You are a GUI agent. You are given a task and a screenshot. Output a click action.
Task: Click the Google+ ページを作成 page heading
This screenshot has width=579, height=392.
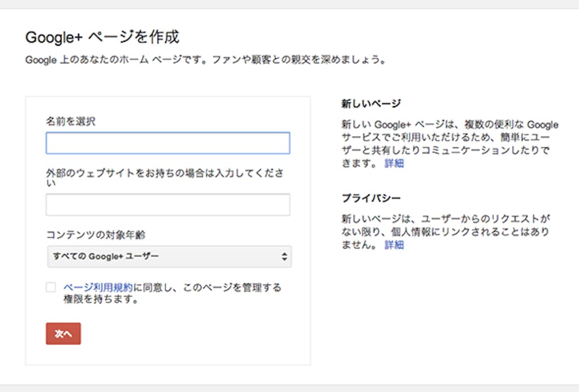pyautogui.click(x=102, y=37)
